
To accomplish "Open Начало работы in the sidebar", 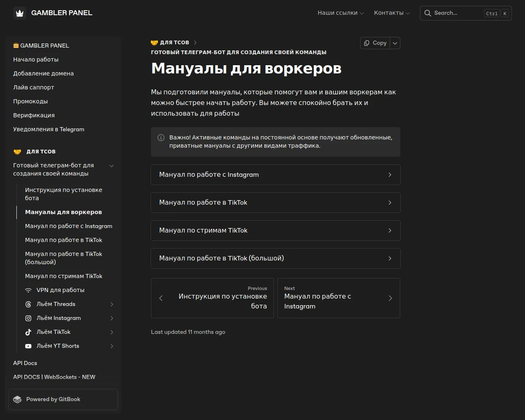I will point(36,59).
